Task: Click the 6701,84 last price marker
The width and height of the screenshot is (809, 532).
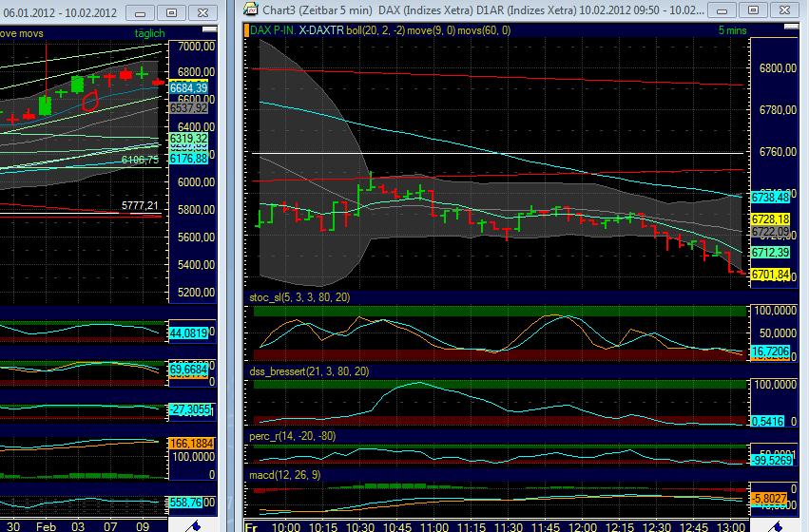Action: pyautogui.click(x=770, y=275)
